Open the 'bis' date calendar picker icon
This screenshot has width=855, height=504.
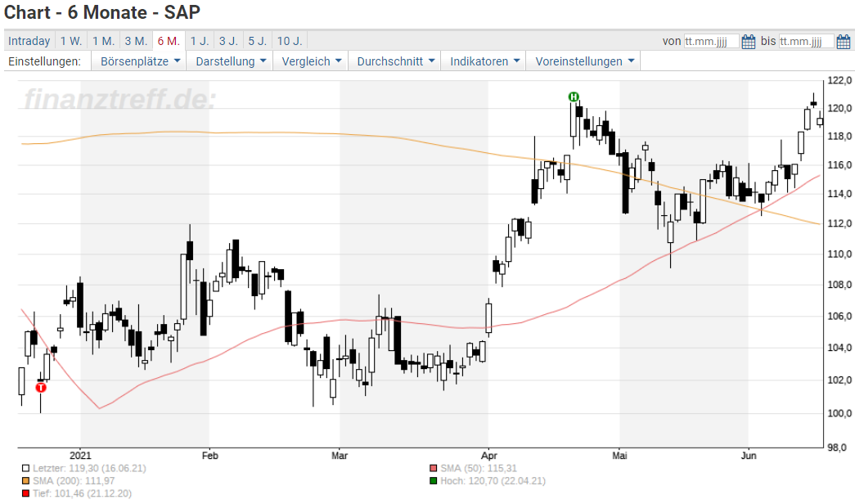pyautogui.click(x=843, y=42)
